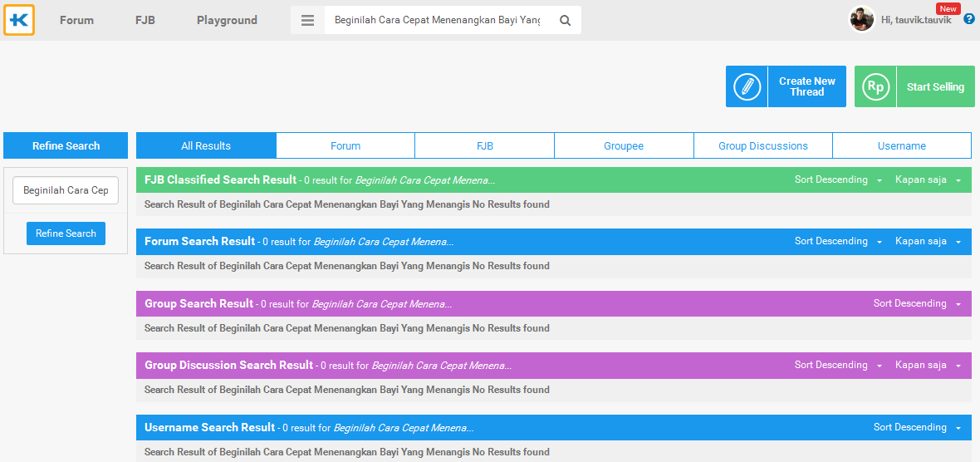Click the blue Refine Search button
This screenshot has height=462, width=980.
66,233
